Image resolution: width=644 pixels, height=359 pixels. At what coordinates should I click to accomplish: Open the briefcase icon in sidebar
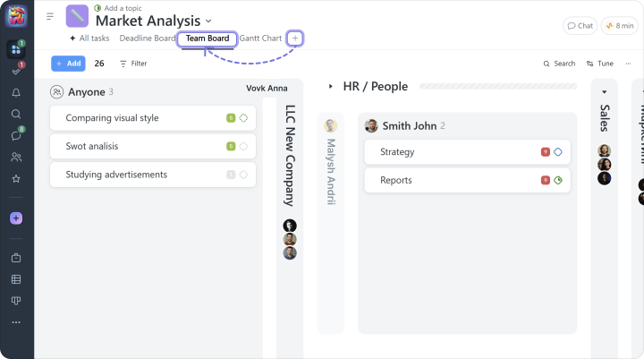(16, 258)
